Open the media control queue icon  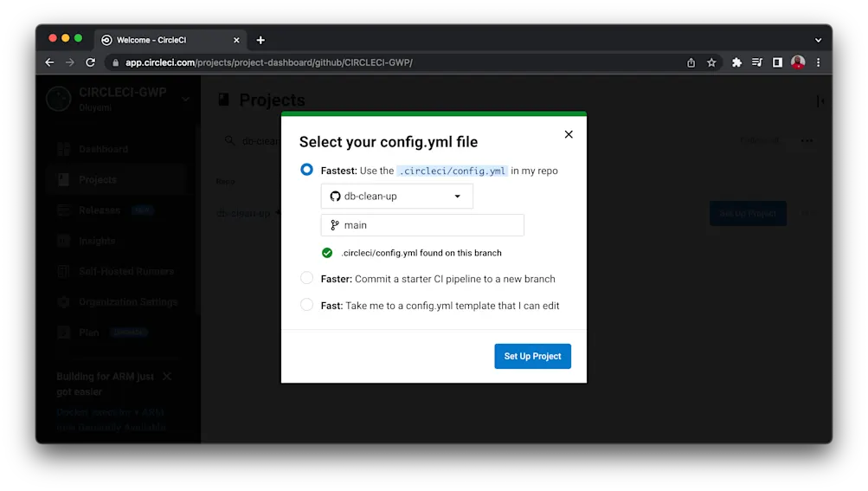(x=756, y=62)
